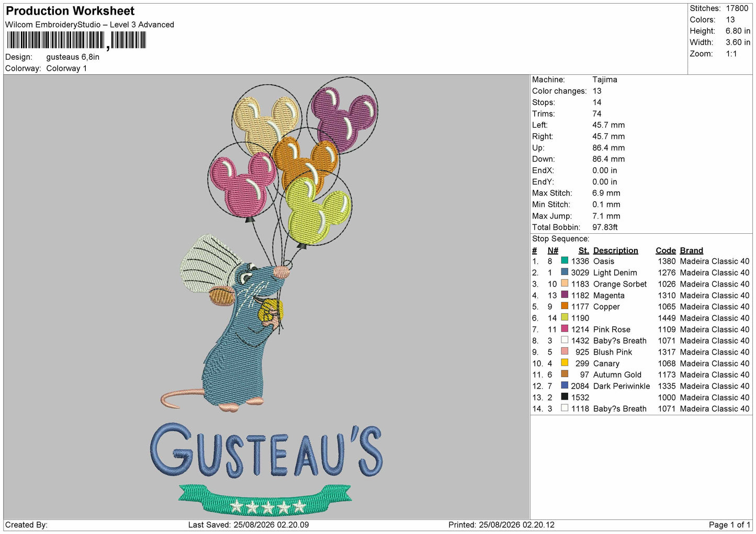
Task: Click the Oasis color swatch
Action: [x=565, y=260]
